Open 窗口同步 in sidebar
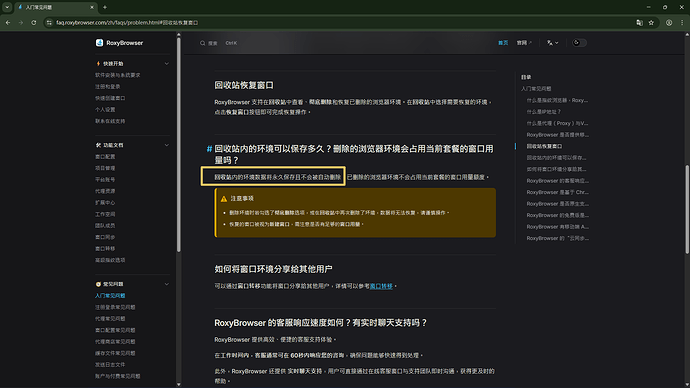Screen dimensions: 690x388 coord(105,237)
